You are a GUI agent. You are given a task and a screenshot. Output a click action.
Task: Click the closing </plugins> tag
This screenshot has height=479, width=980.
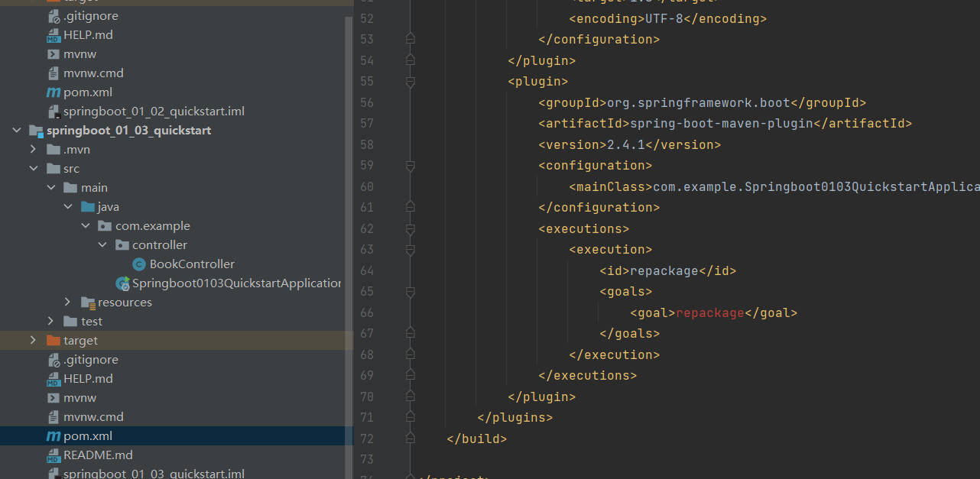point(514,417)
